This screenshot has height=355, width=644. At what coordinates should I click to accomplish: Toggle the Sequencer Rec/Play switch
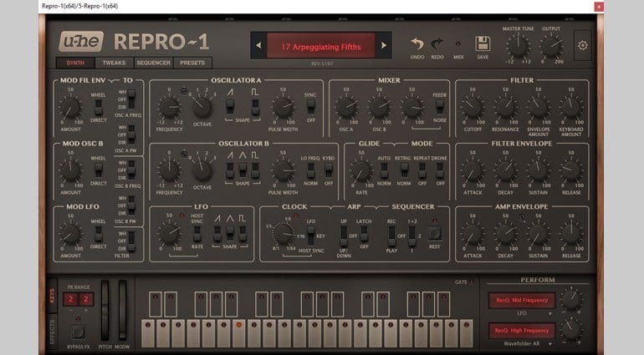[x=391, y=236]
